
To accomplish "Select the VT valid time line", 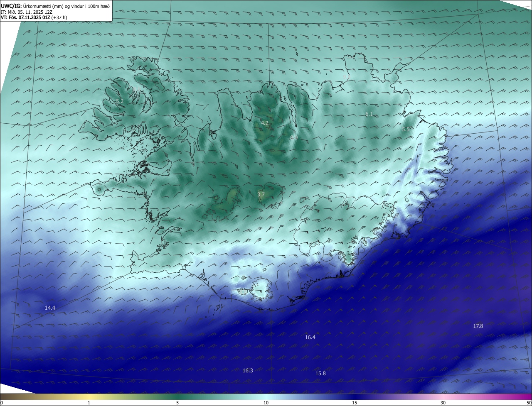I will click(x=34, y=17).
